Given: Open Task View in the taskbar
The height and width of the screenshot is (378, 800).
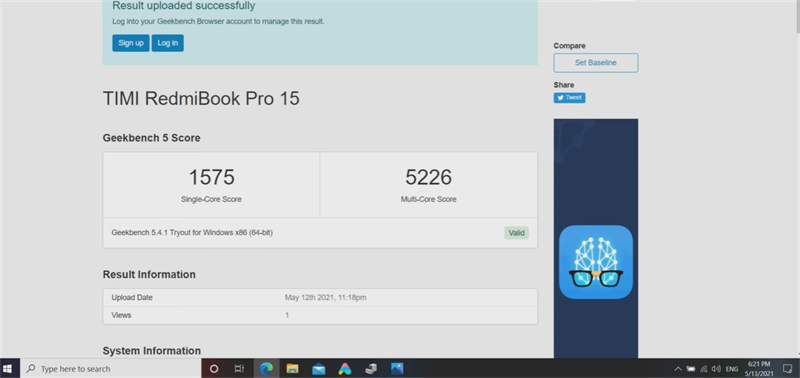Looking at the screenshot, I should pos(239,368).
